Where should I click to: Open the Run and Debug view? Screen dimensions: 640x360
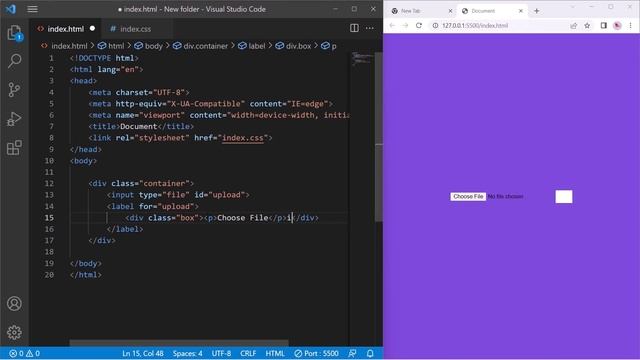pos(14,119)
